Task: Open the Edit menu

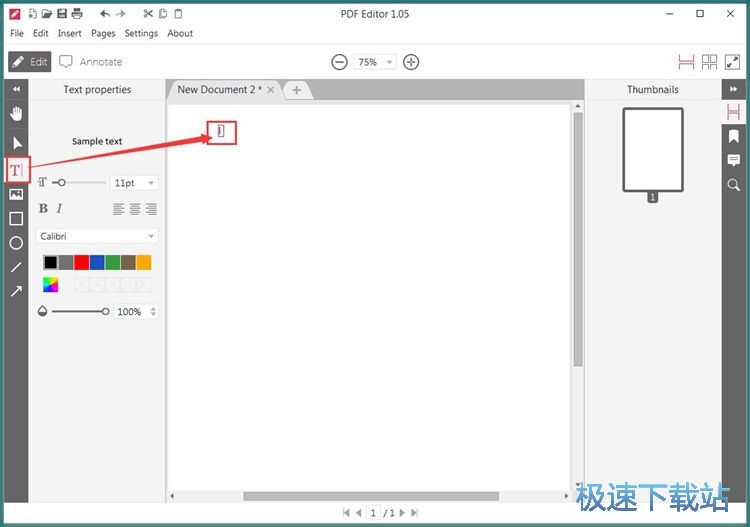Action: (x=41, y=33)
